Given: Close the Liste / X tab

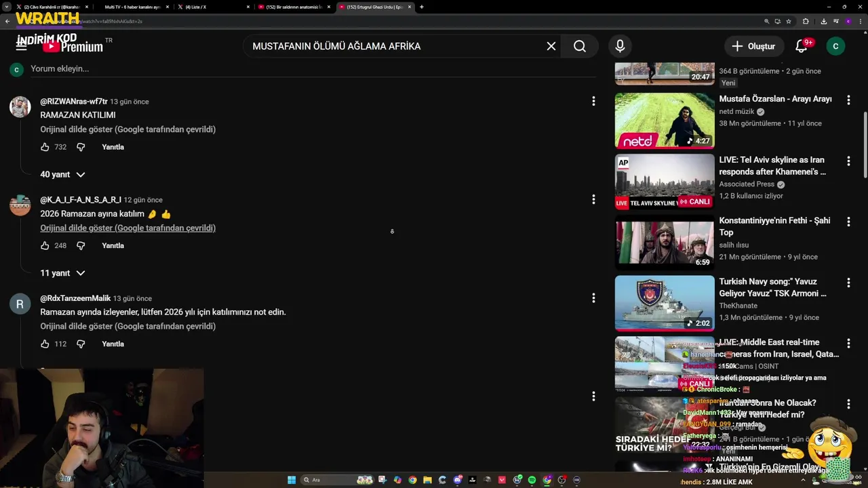Looking at the screenshot, I should tap(248, 7).
